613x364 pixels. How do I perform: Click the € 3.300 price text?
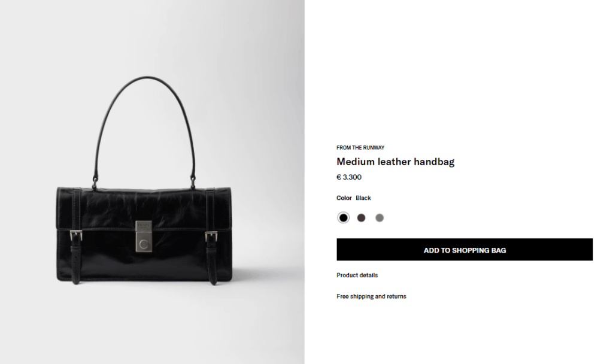[x=349, y=177]
